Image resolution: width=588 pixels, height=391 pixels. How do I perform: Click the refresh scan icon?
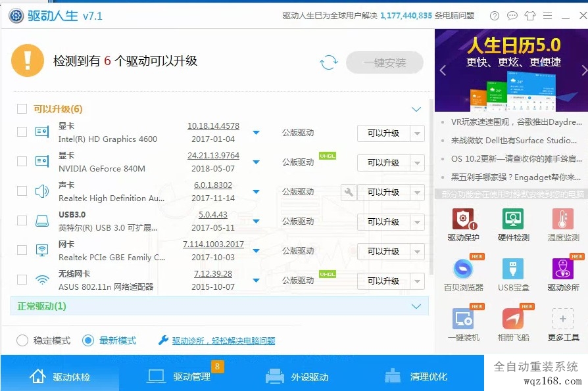click(x=328, y=62)
